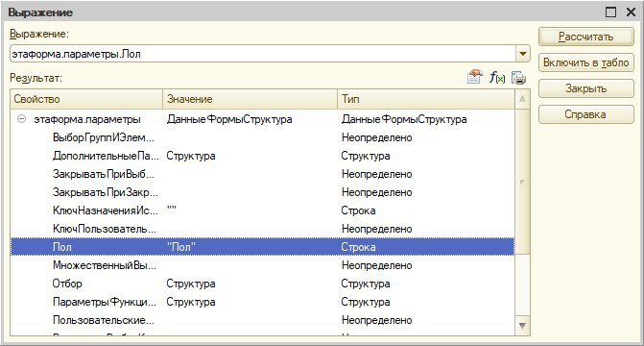
Task: Select the ДополнительныеПа... row
Action: coord(262,156)
